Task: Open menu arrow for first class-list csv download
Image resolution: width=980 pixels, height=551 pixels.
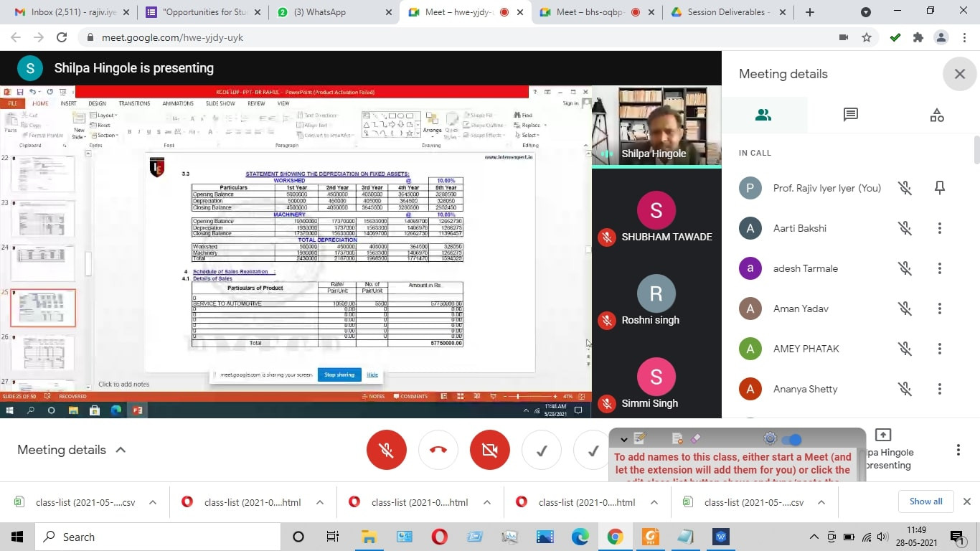Action: click(153, 502)
